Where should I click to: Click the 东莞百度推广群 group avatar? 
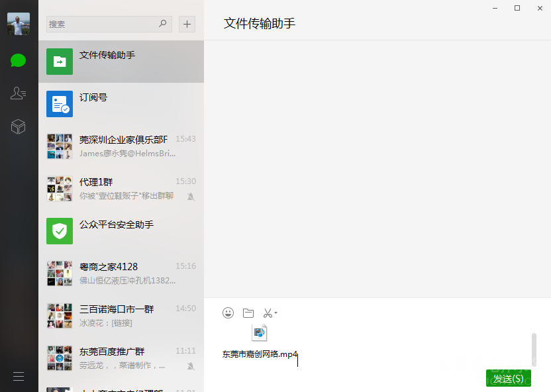(x=60, y=359)
